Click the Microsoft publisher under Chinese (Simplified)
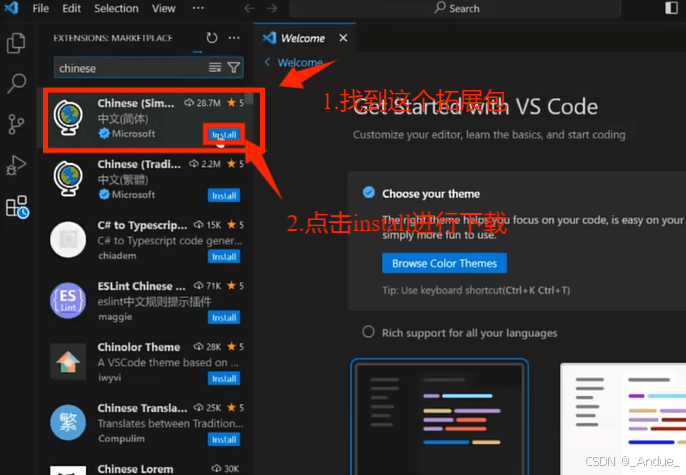 coord(133,134)
